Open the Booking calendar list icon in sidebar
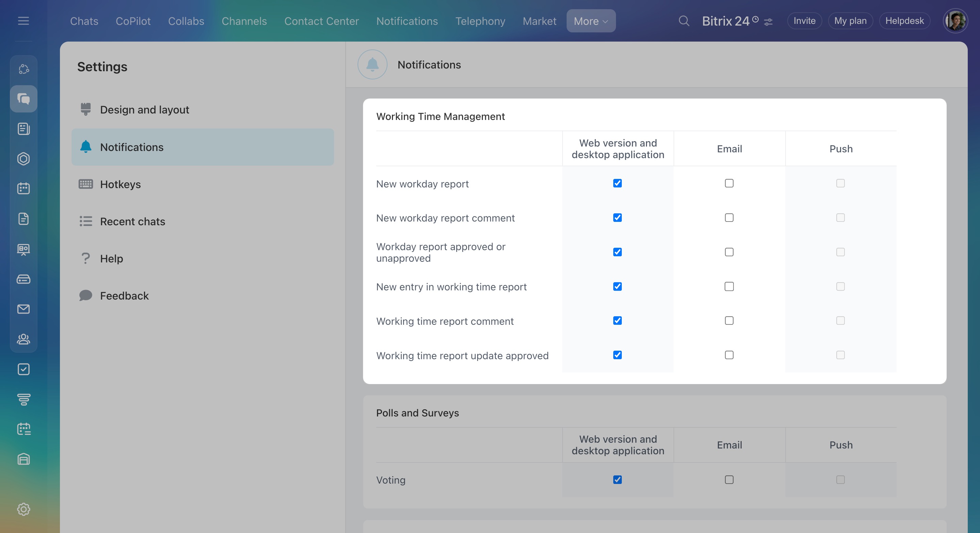Image resolution: width=980 pixels, height=533 pixels. point(23,429)
